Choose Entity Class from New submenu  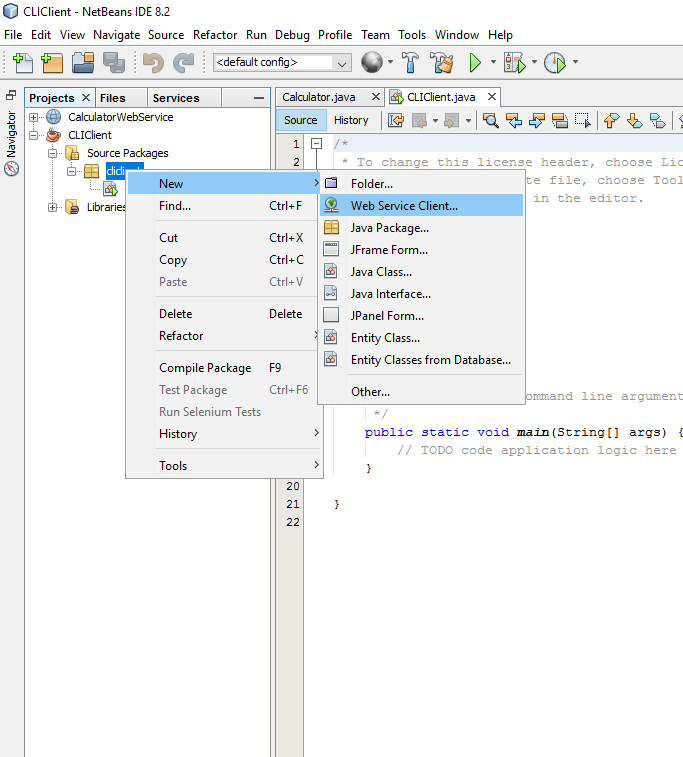(421, 337)
